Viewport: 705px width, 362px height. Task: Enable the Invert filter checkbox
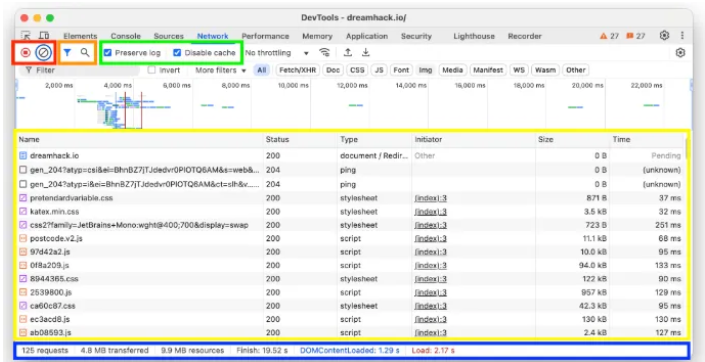[x=152, y=70]
